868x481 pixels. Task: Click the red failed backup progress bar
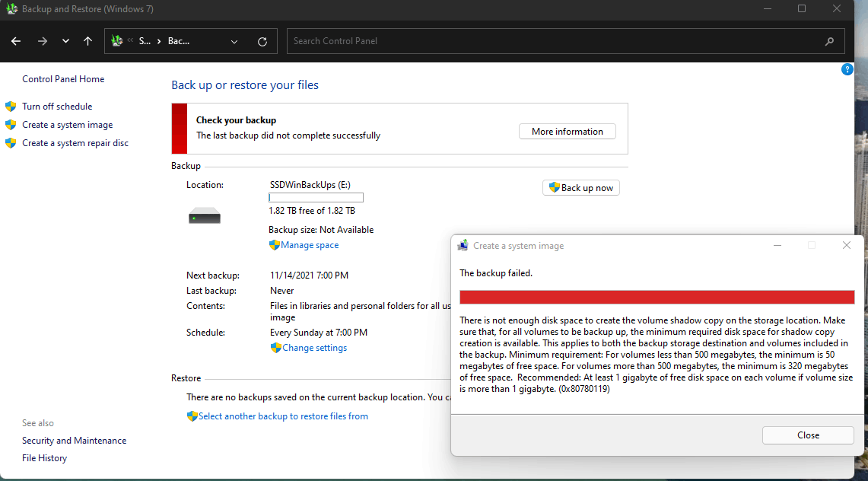[657, 298]
